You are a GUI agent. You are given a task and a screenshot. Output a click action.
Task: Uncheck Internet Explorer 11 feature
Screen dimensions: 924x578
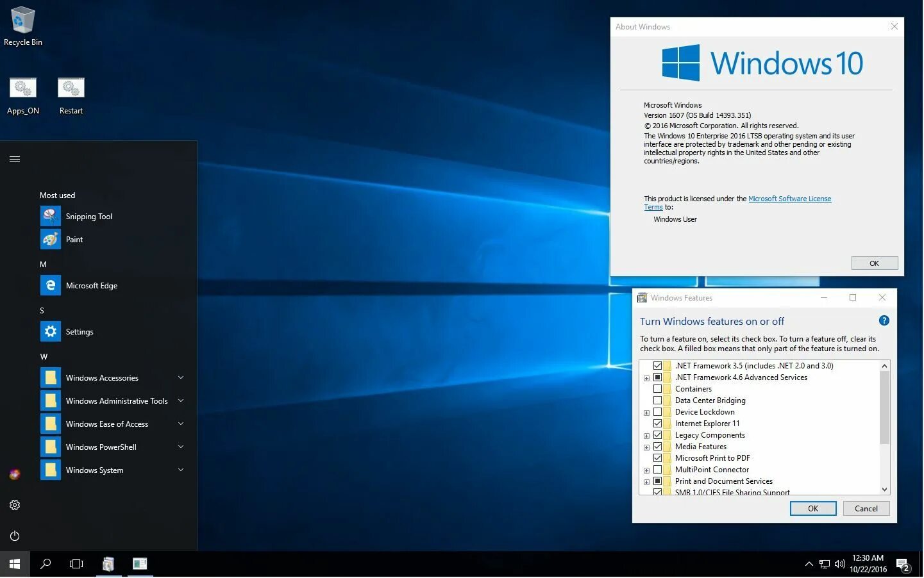[x=657, y=424]
